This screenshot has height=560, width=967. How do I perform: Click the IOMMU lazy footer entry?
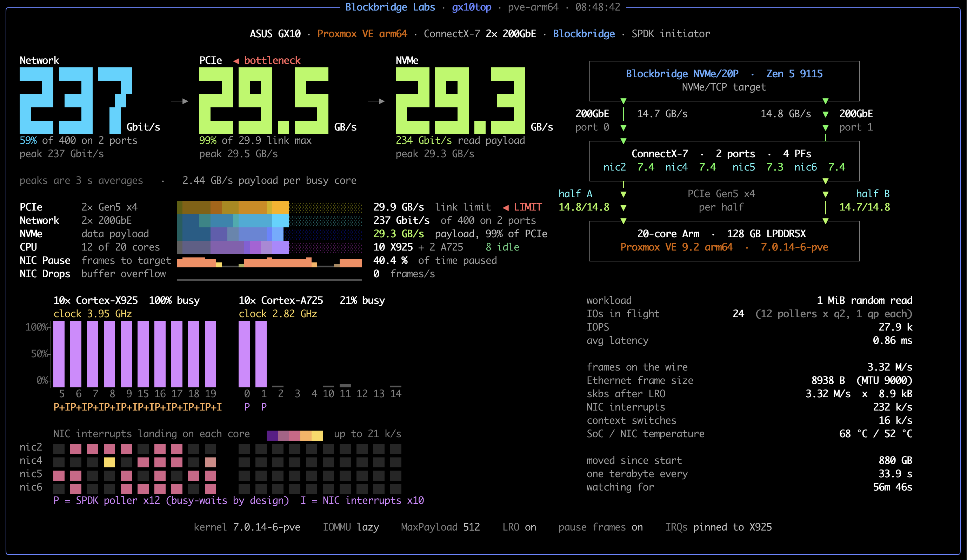(351, 527)
